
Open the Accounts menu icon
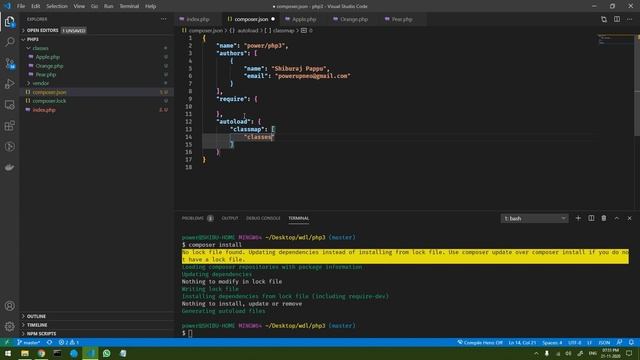[9, 306]
